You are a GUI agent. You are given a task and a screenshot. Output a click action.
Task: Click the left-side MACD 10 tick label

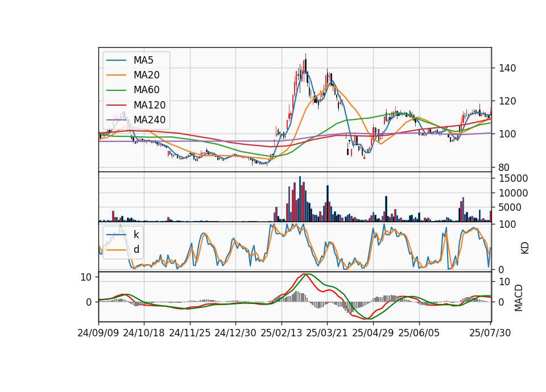pos(86,277)
